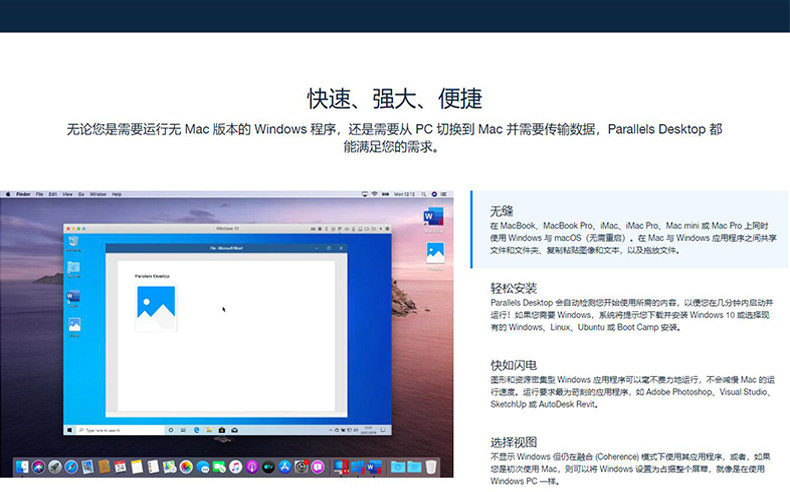Screen dimensions: 790x492
Task: Select the 无缝 feature tab
Action: [x=632, y=230]
